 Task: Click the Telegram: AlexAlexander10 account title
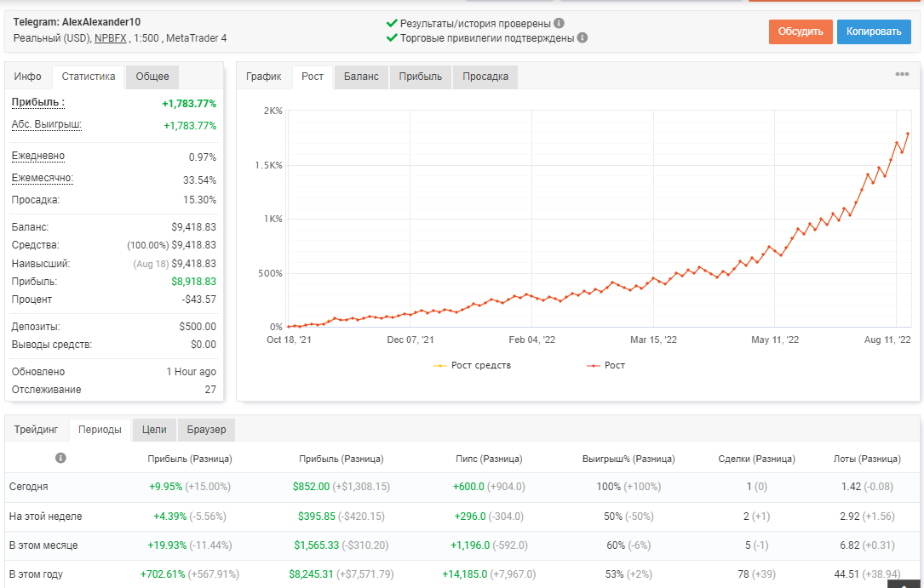pos(77,22)
